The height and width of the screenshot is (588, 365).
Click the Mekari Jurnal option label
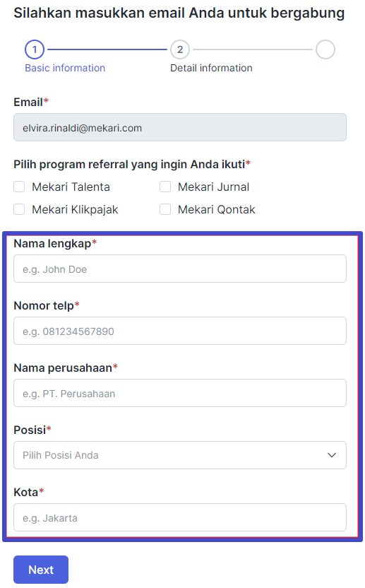(x=214, y=187)
